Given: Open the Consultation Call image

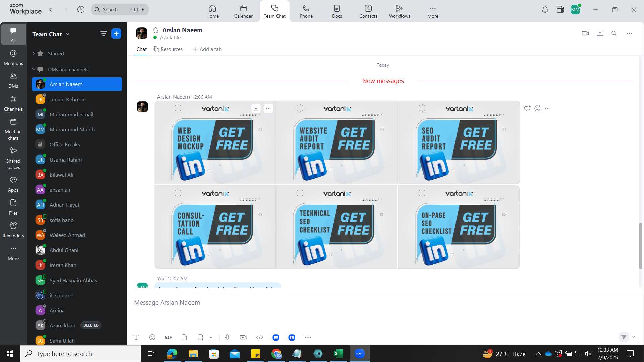Looking at the screenshot, I should point(215,227).
